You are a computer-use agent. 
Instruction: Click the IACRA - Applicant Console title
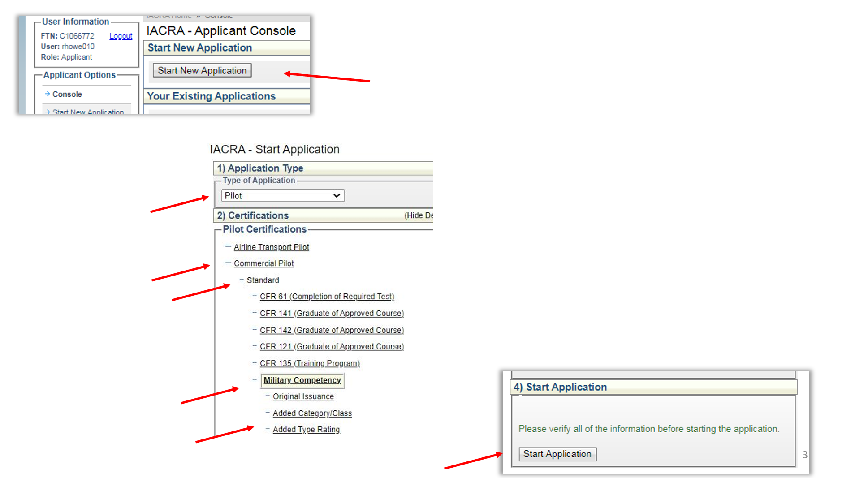[x=221, y=30]
